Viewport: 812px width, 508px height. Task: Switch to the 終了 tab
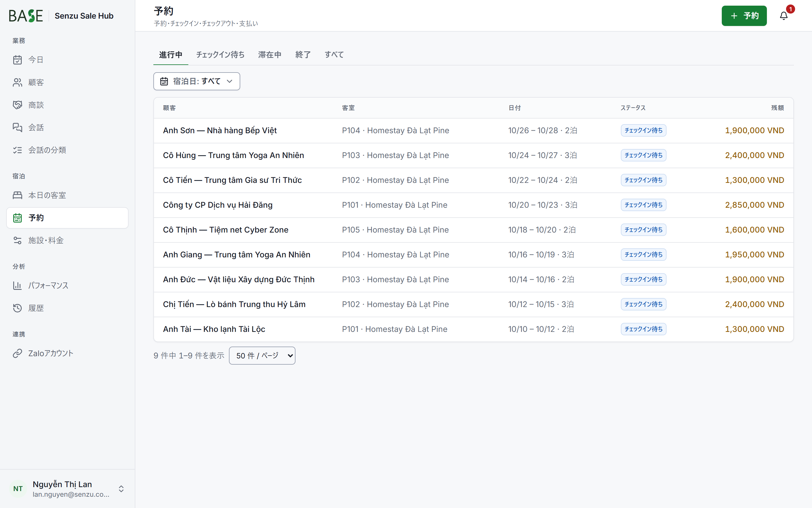[x=303, y=55]
